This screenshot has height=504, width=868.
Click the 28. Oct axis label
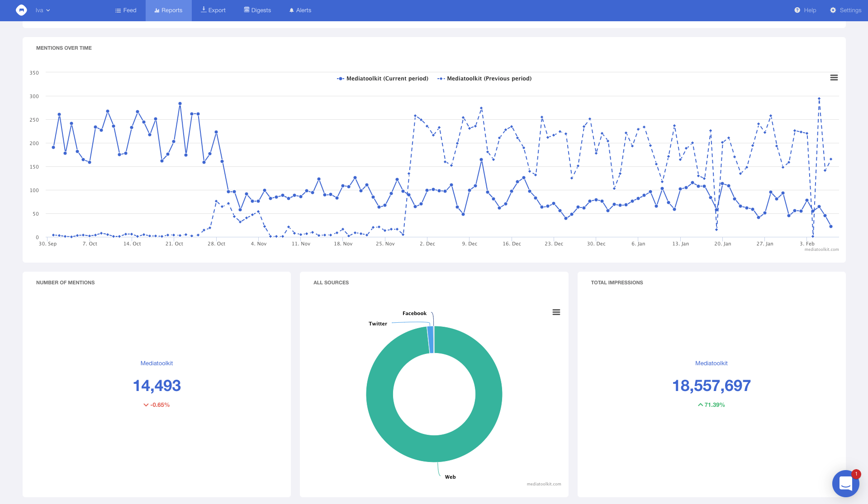[216, 244]
